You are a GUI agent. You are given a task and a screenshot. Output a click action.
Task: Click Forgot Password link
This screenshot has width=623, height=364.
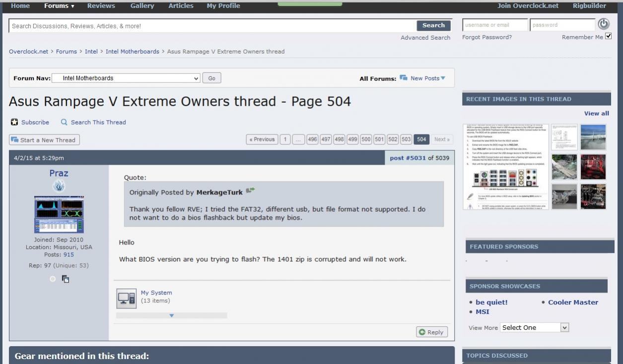click(x=487, y=37)
